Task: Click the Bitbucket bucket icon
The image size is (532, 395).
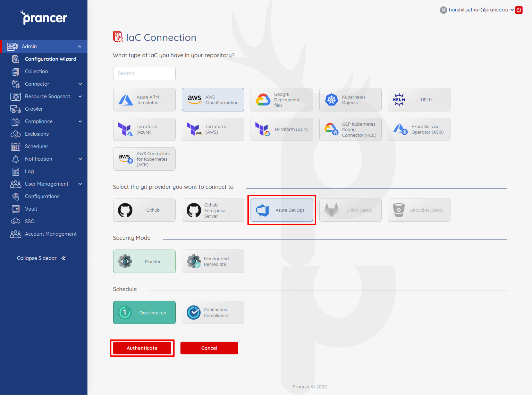Action: click(399, 210)
